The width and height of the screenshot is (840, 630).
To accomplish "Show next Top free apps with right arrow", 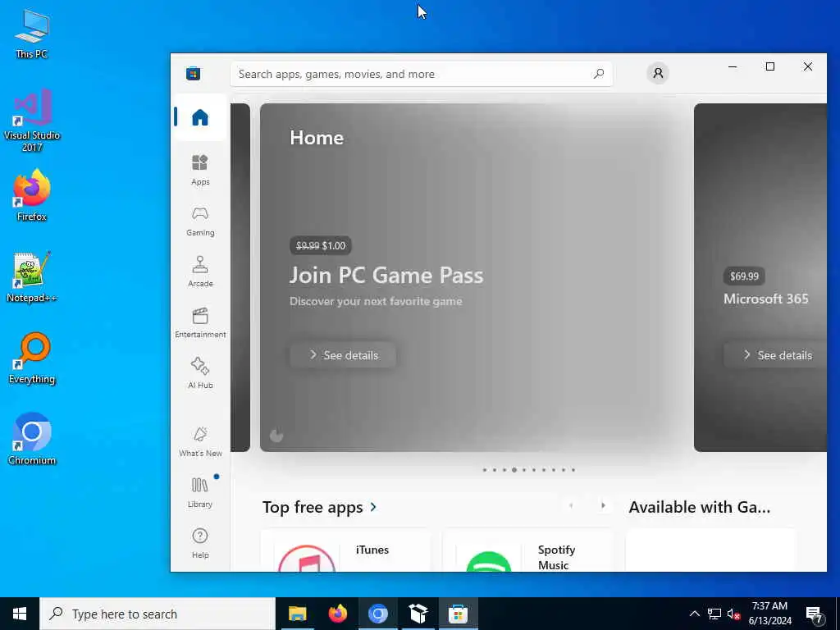I will click(603, 505).
